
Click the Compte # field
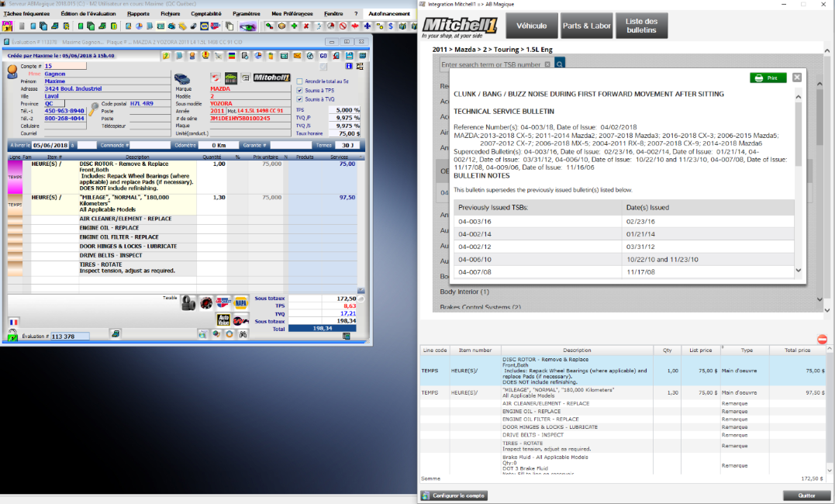[x=64, y=66]
